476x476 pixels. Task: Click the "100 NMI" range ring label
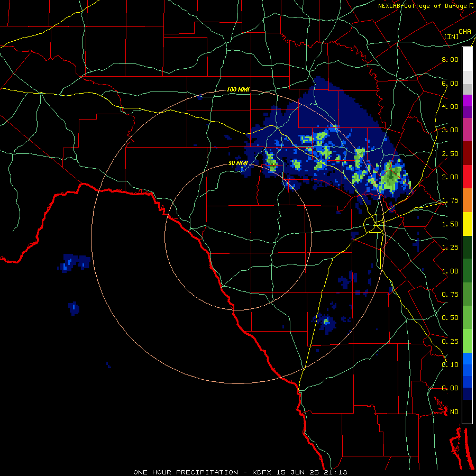click(x=239, y=89)
